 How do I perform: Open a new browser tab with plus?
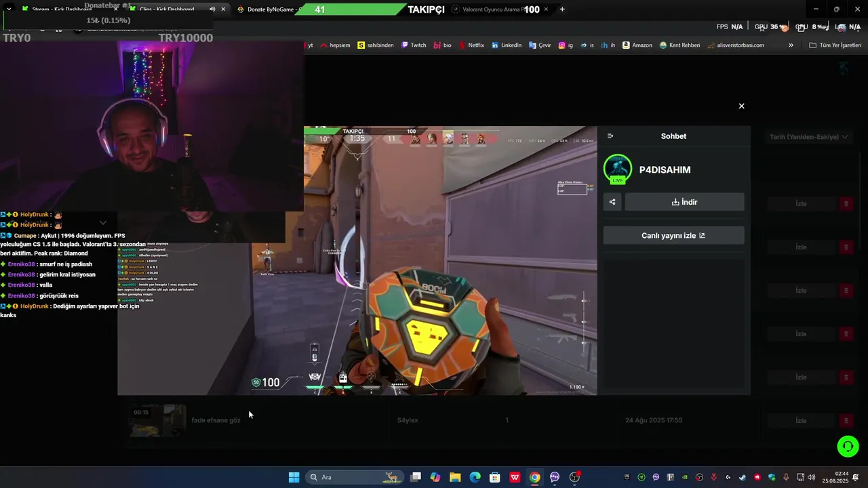[x=562, y=9]
